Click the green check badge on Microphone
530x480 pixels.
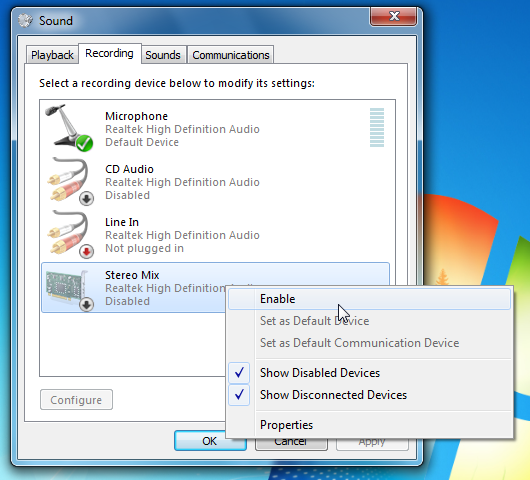pyautogui.click(x=85, y=143)
